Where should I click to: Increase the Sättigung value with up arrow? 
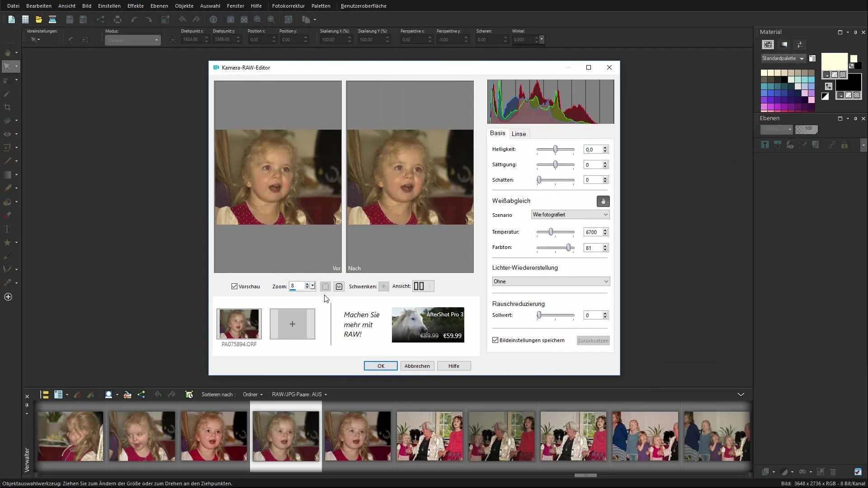point(605,163)
